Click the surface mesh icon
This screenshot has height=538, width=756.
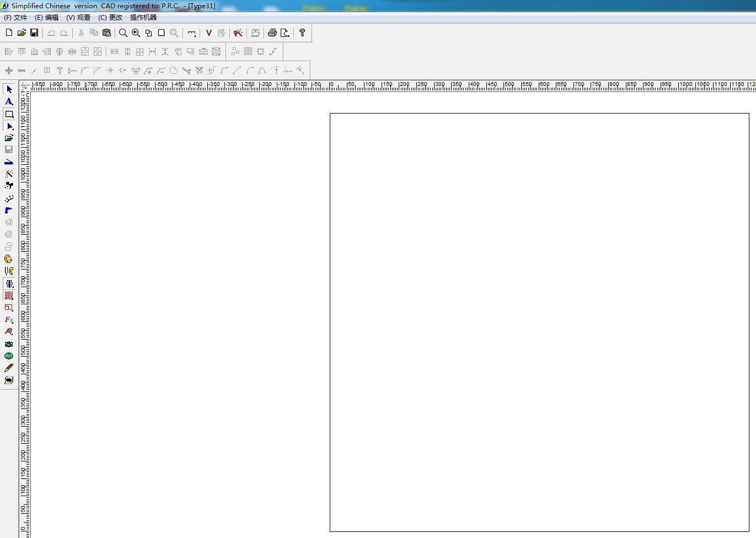pyautogui.click(x=9, y=332)
